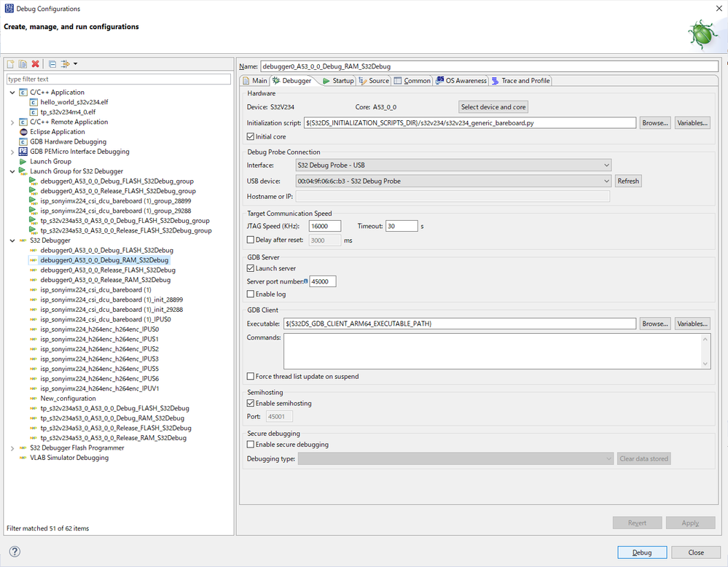
Task: Switch to the Startup tab
Action: pos(338,81)
